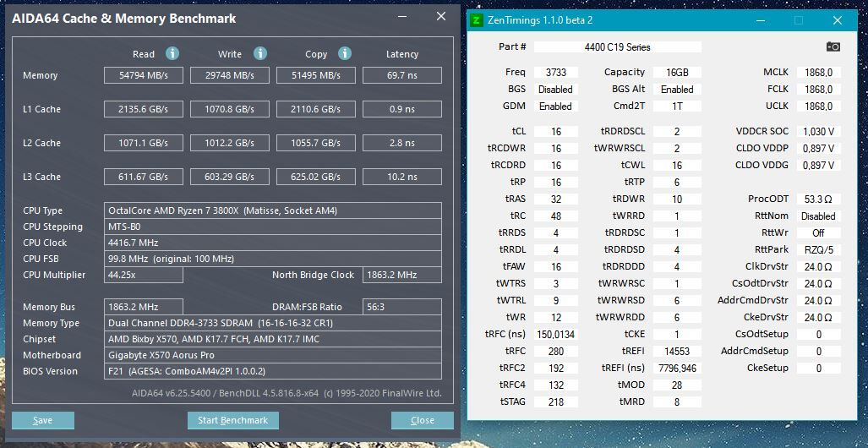
Task: Click Start Benchmark button
Action: click(233, 420)
